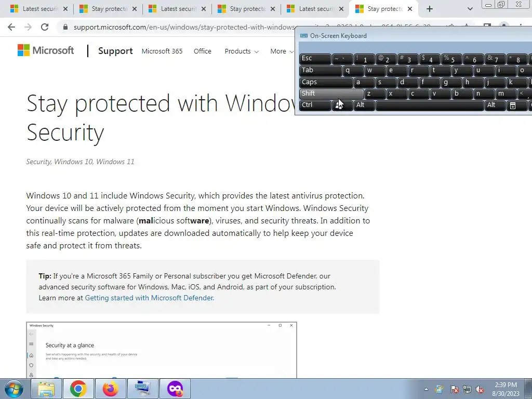Open the tab search chevron in Chrome
This screenshot has width=532, height=399.
click(x=470, y=9)
